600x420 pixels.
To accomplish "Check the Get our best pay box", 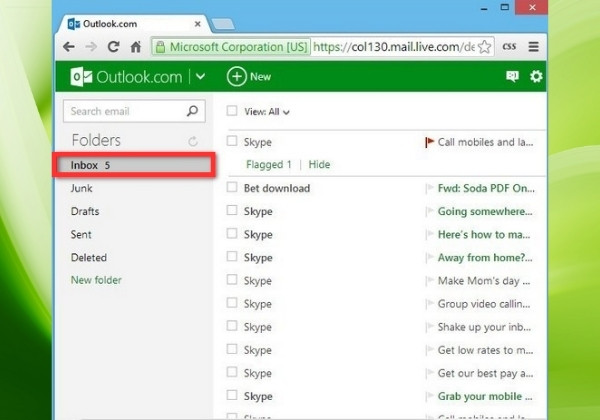I will click(x=232, y=372).
